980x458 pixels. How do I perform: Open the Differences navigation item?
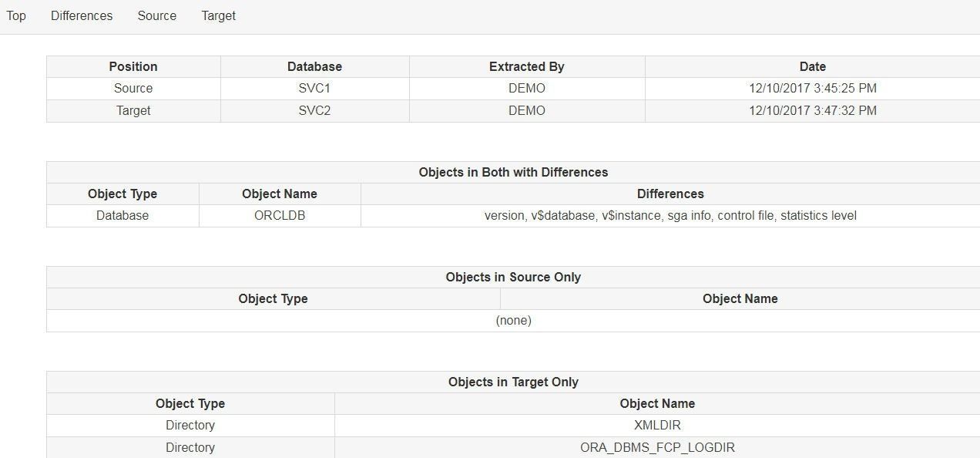[x=82, y=15]
